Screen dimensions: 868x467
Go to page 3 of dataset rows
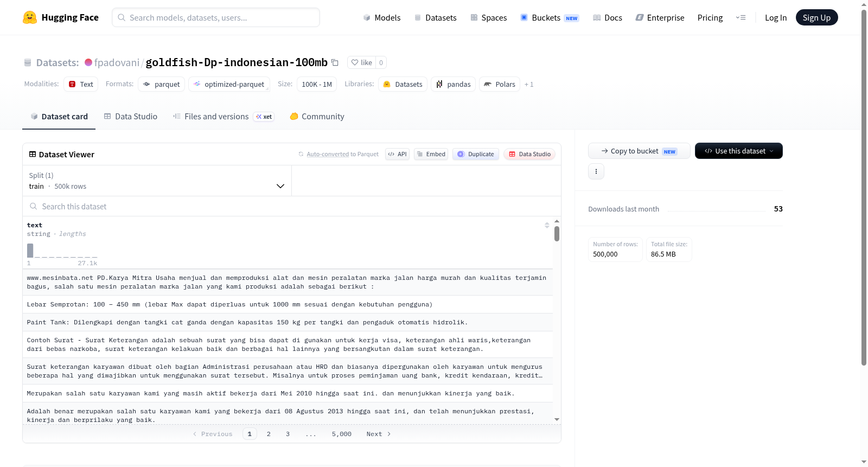(x=288, y=434)
